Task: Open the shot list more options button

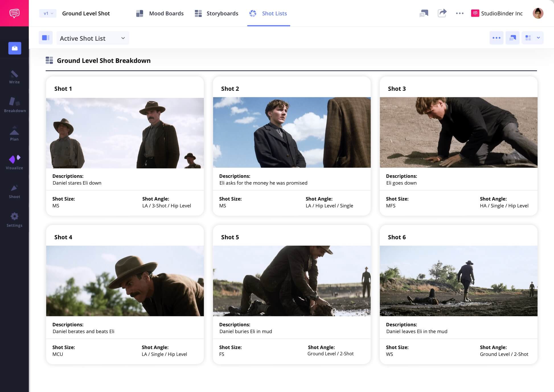Action: pos(496,38)
